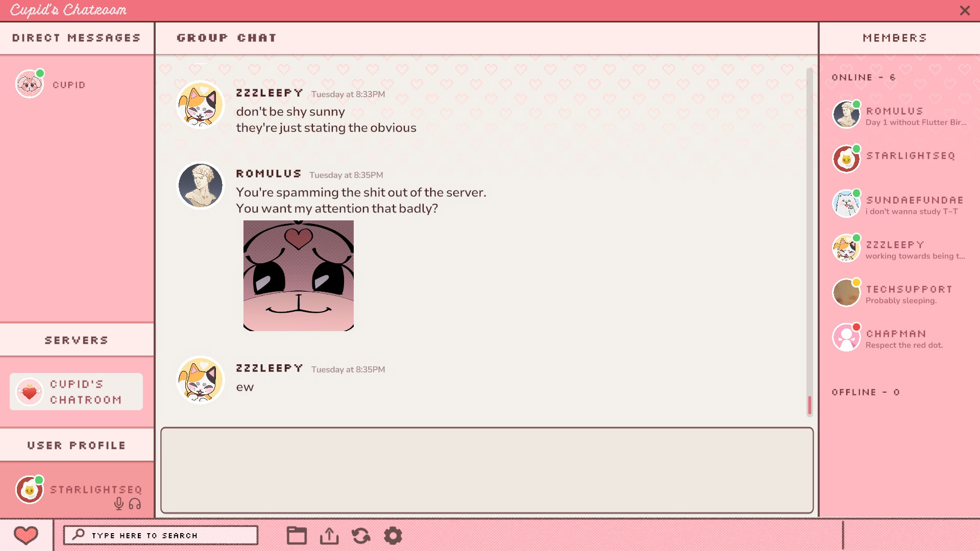
Task: Switch to the DIRECT MESSAGES panel
Action: pyautogui.click(x=76, y=38)
